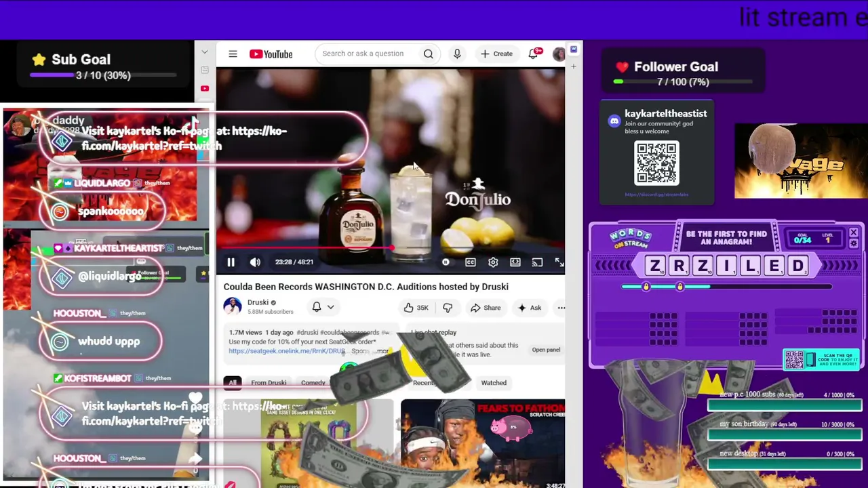Click the letter E tile in anagram
This screenshot has height=488, width=868.
click(774, 266)
